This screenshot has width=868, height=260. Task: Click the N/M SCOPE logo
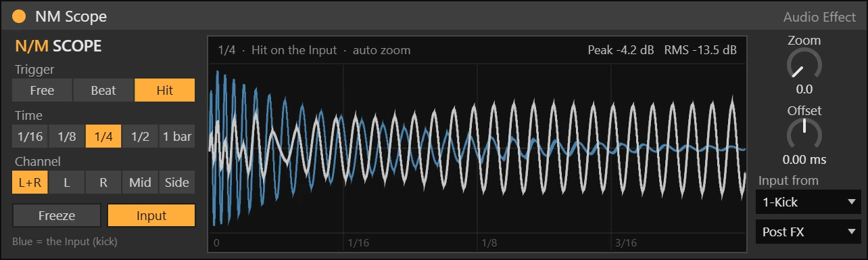58,47
